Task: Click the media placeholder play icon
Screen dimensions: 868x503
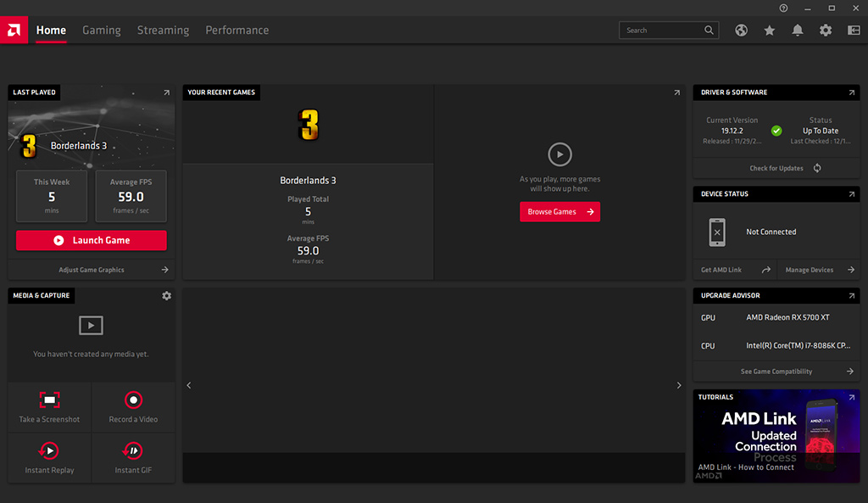Action: point(91,325)
